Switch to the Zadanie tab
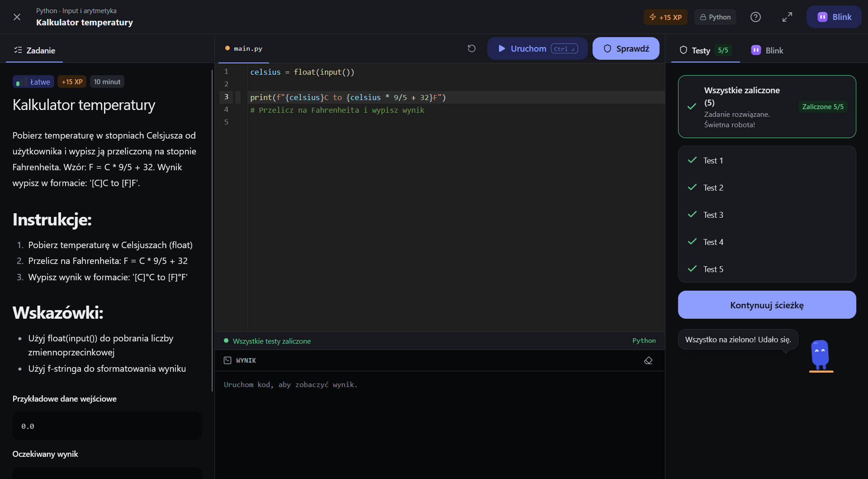Image resolution: width=868 pixels, height=479 pixels. click(34, 50)
